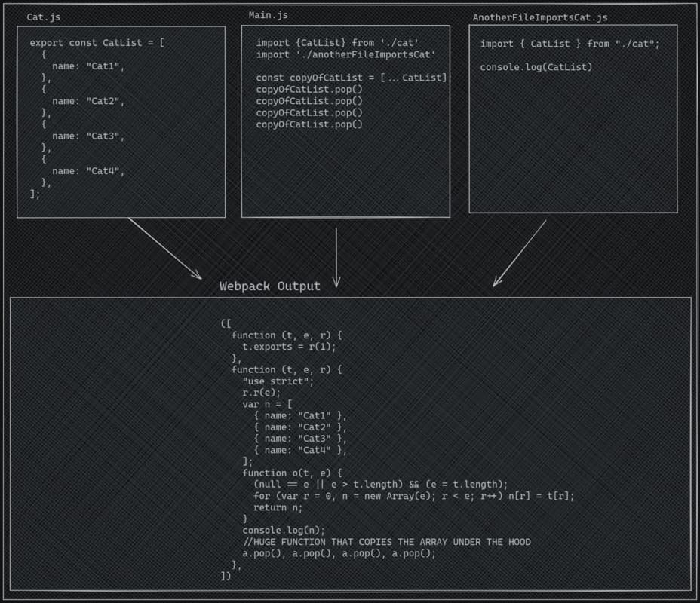Click console.log(CatList) in the AnotherFileImportsCat.js box
The width and height of the screenshot is (700, 603).
pyautogui.click(x=536, y=67)
